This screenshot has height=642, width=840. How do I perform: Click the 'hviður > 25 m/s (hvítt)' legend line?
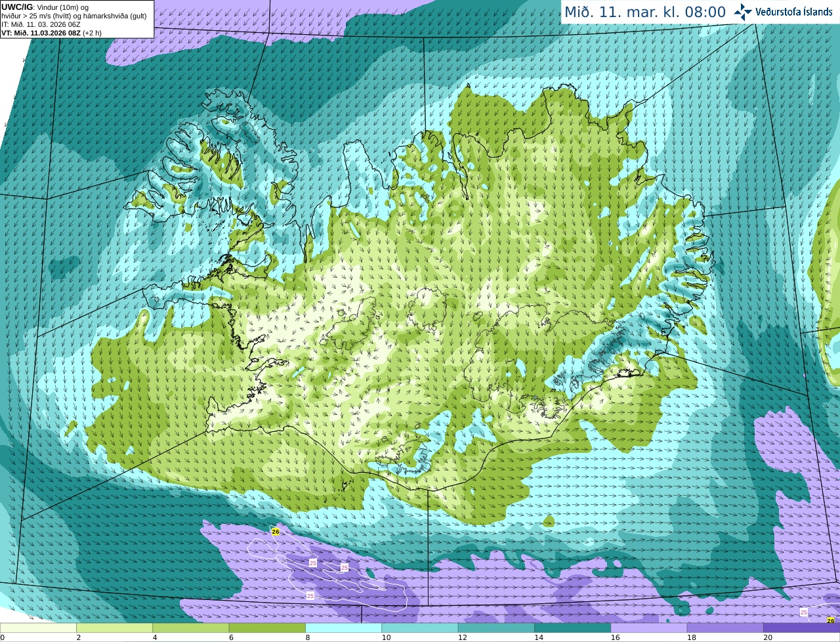click(x=74, y=16)
